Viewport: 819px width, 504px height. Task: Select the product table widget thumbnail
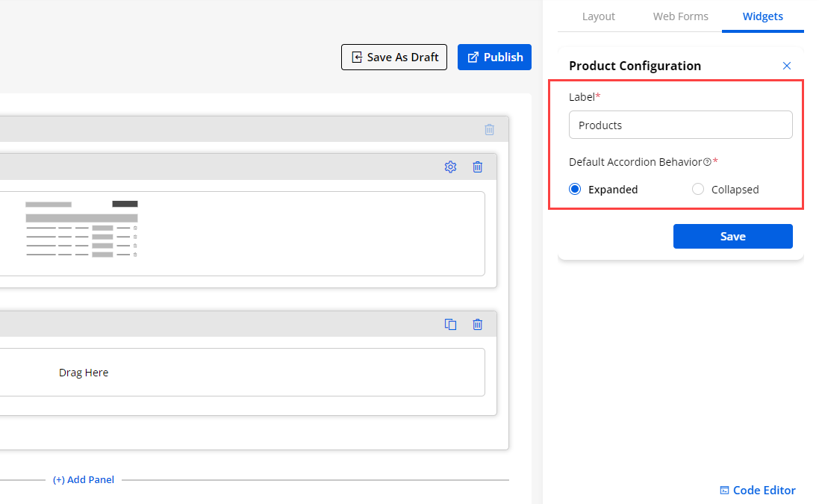(82, 229)
